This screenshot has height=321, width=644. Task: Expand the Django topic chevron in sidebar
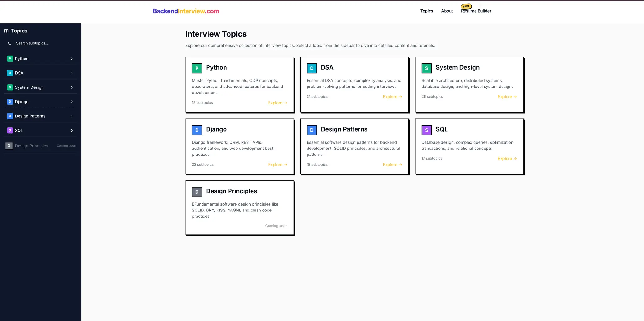pyautogui.click(x=72, y=102)
